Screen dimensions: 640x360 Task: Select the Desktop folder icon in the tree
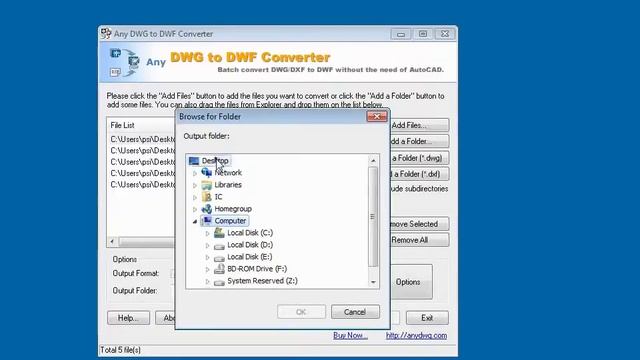click(x=194, y=161)
